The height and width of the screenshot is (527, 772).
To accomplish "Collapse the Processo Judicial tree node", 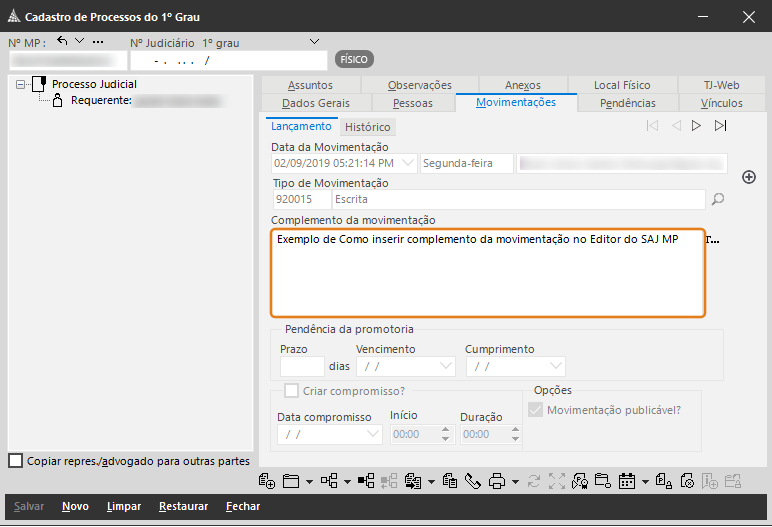I will pyautogui.click(x=21, y=85).
